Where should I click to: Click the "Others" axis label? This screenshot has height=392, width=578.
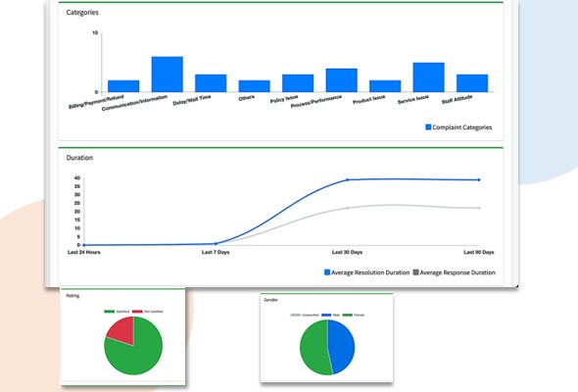(247, 98)
